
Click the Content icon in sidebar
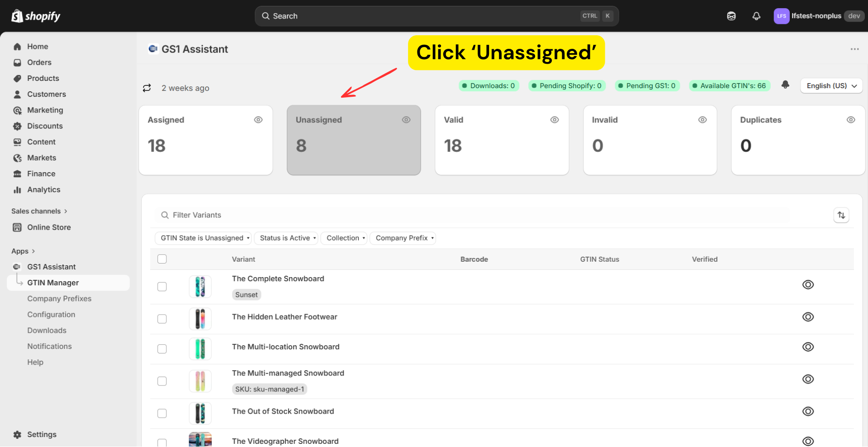17,142
